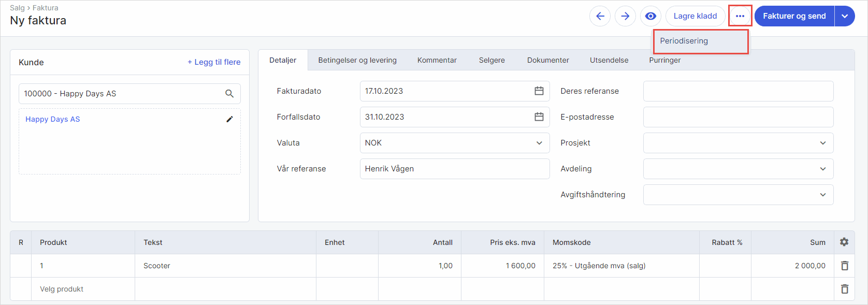This screenshot has width=868, height=305.
Task: Open table column settings gear
Action: [844, 242]
